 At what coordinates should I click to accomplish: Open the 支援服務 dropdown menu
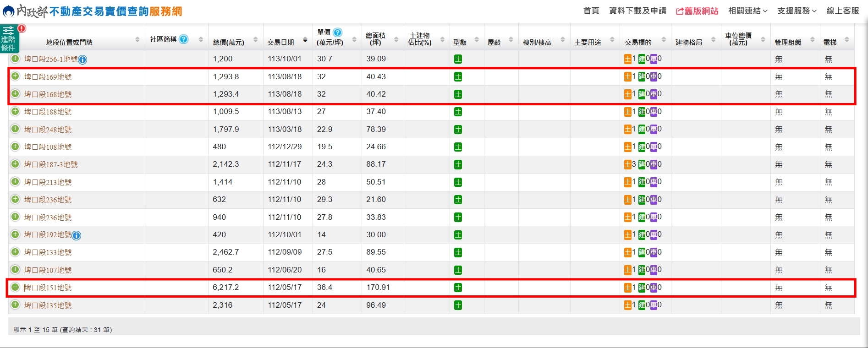(x=797, y=11)
